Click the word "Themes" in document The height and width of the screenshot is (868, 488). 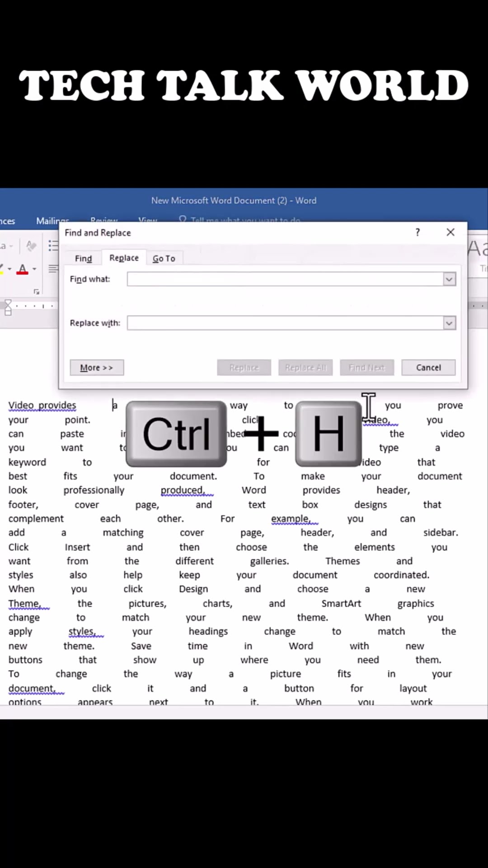point(343,561)
